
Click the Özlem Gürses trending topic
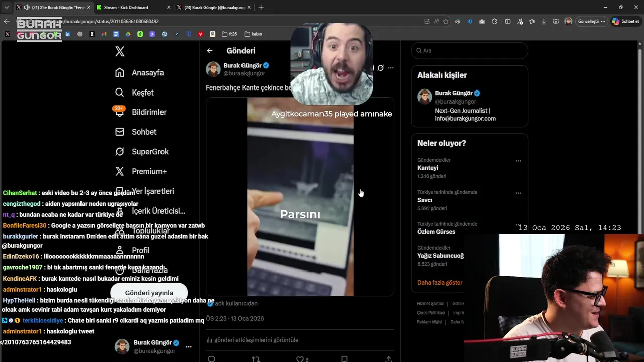(x=436, y=232)
